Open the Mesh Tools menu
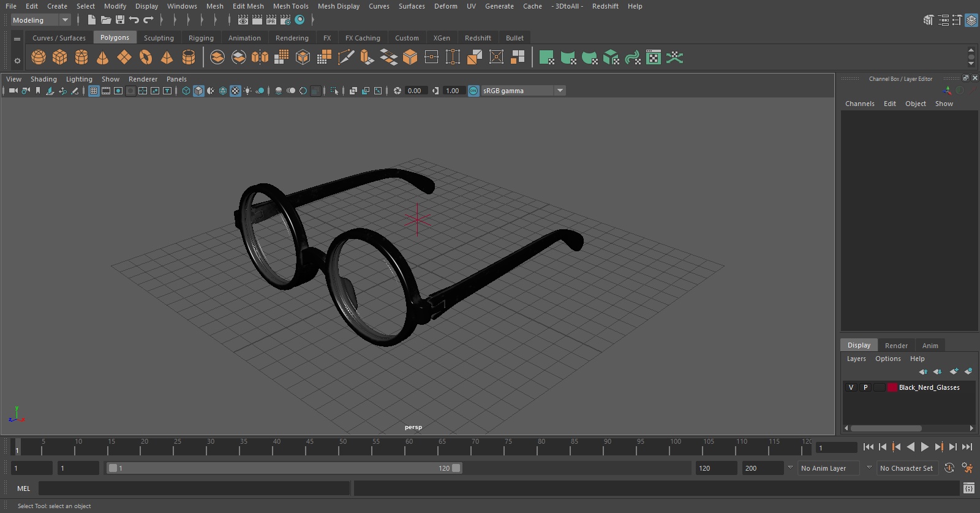The image size is (980, 513). tap(291, 6)
